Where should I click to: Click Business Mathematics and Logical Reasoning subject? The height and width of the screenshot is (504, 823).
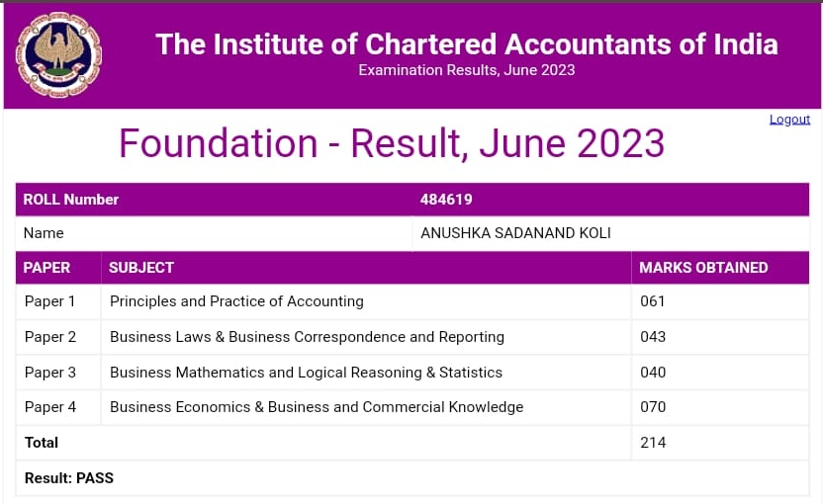[x=306, y=373]
